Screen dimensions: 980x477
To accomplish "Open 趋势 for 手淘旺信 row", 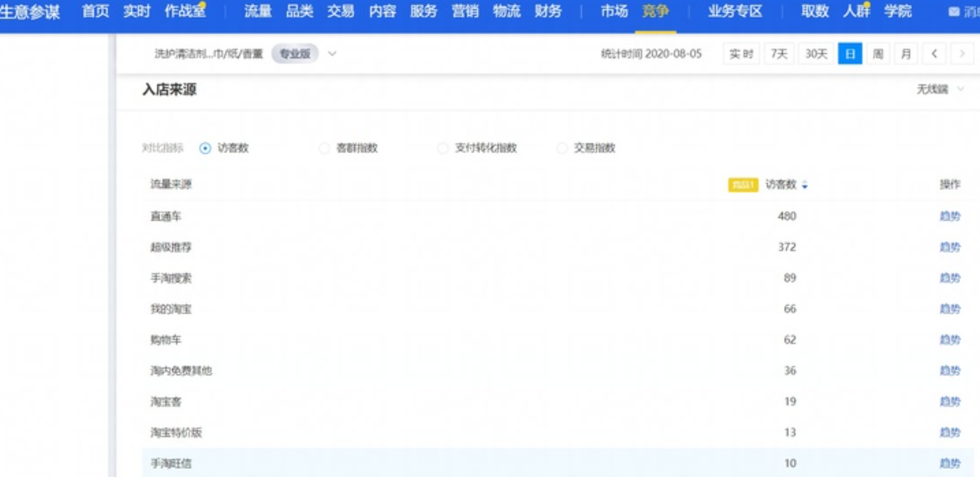I will (x=950, y=463).
